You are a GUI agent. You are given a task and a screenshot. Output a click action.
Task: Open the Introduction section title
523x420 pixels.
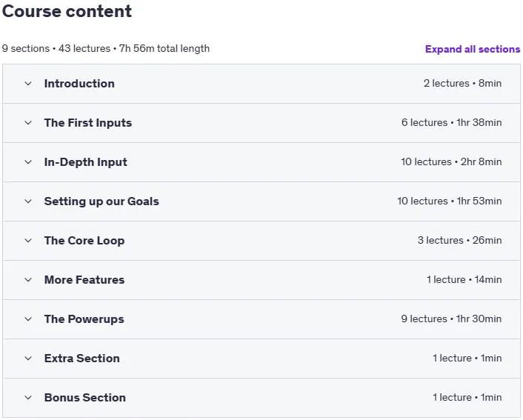(79, 84)
